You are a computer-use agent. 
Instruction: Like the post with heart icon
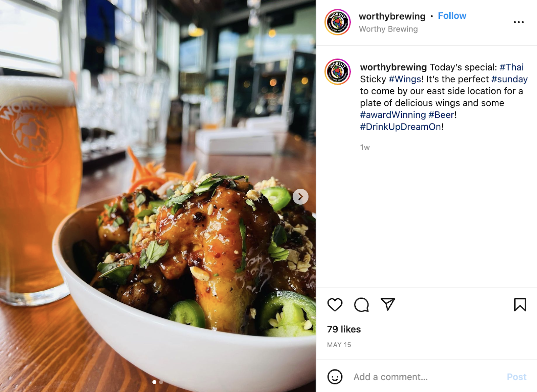pos(335,305)
